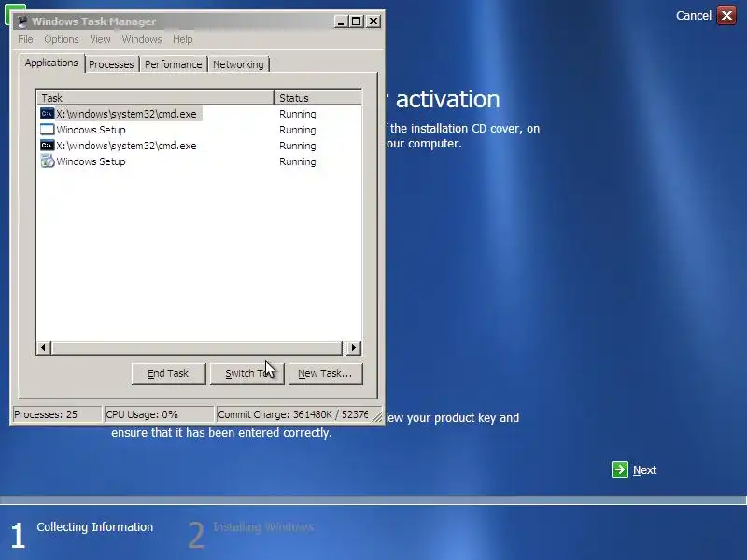Close the Windows Task Manager window
747x560 pixels.
[373, 21]
